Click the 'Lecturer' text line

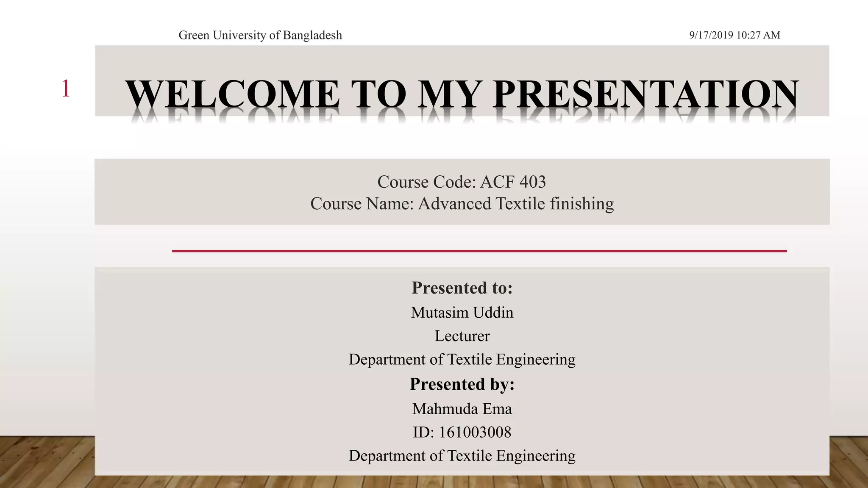click(x=462, y=336)
